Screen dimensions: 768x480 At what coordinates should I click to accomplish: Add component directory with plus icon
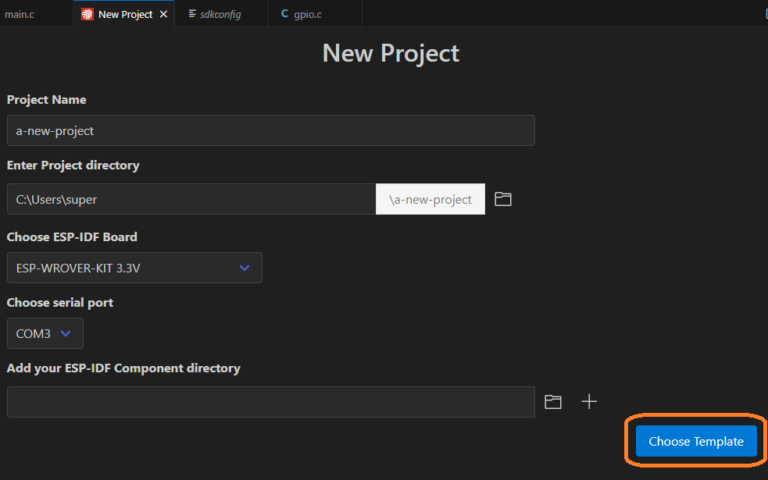coord(589,402)
